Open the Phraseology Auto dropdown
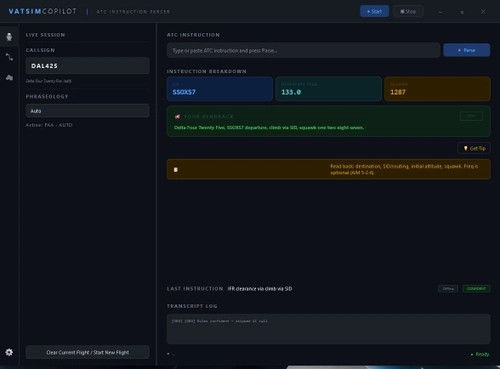Screen dimensions: 500x369 pyautogui.click(x=88, y=111)
